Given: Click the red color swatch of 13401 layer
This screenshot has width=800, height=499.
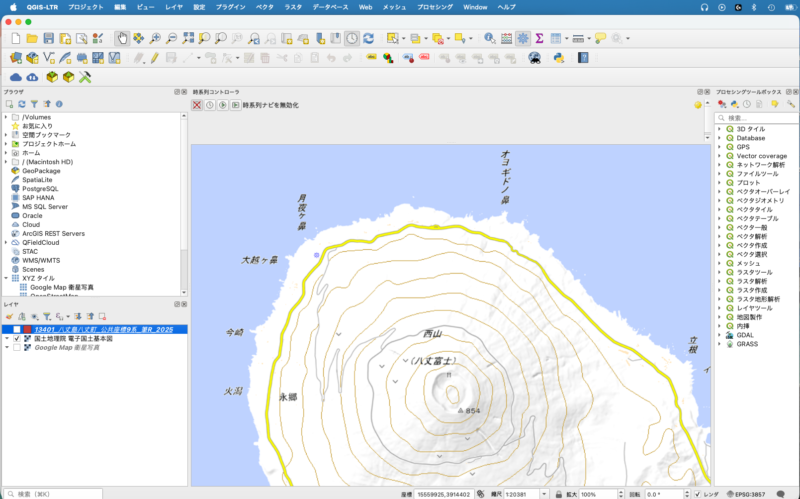Looking at the screenshot, I should tap(27, 329).
